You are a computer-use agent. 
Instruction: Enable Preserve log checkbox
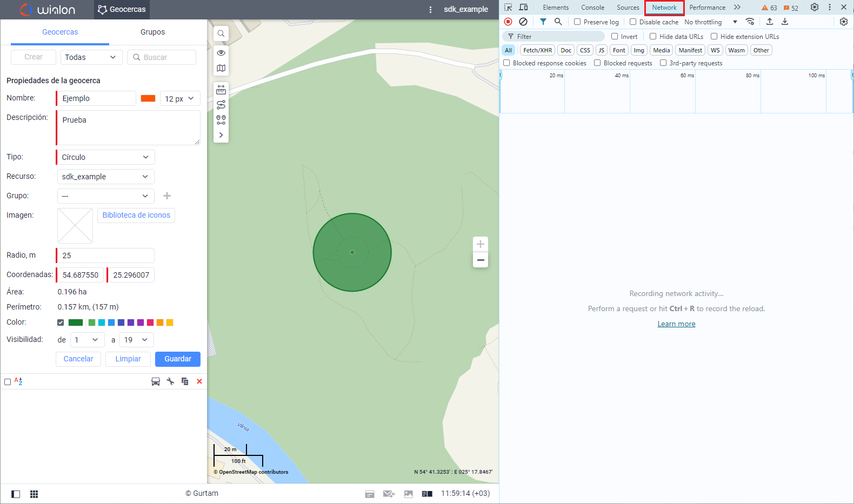click(577, 22)
